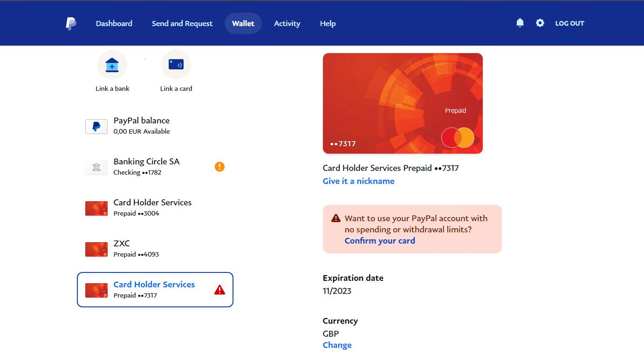
Task: Open settings via the gear icon
Action: click(x=540, y=23)
